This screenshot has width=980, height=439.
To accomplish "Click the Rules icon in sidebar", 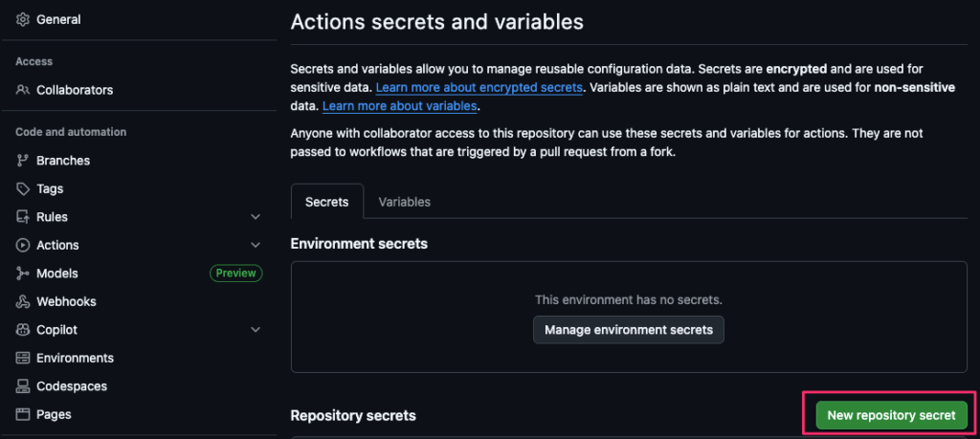I will click(x=23, y=217).
